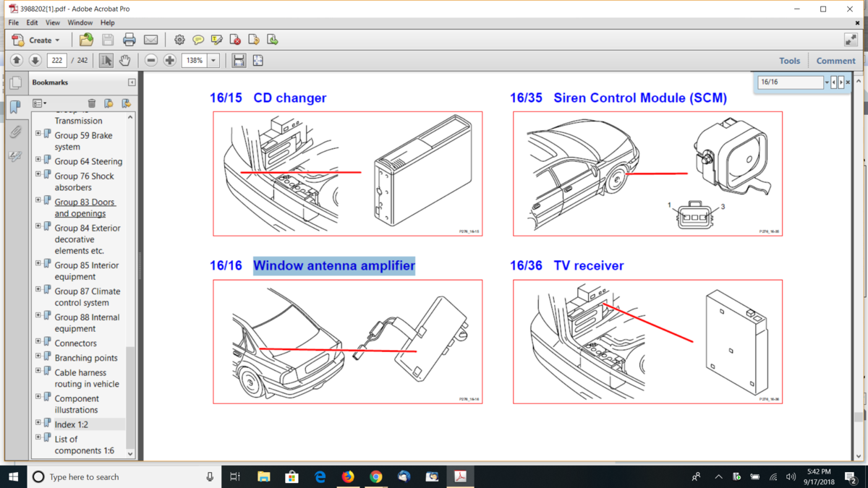The width and height of the screenshot is (868, 488).
Task: Open the View menu
Action: click(x=53, y=22)
